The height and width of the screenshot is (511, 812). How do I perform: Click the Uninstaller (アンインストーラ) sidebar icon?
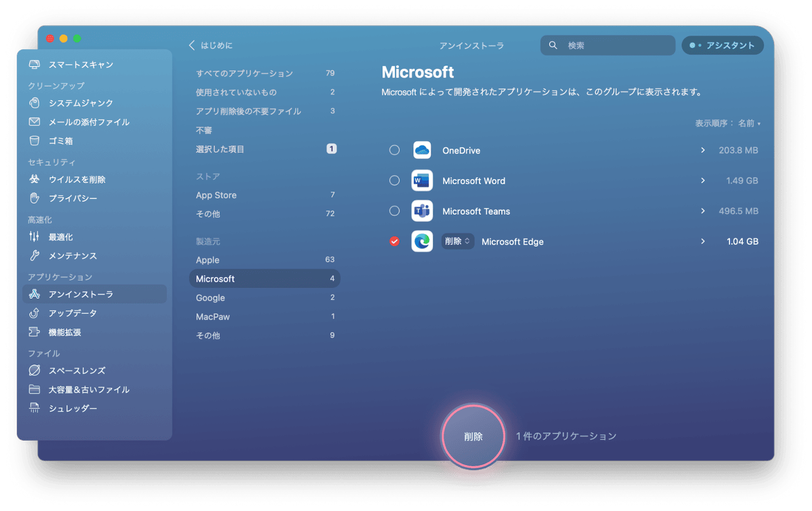coord(35,294)
